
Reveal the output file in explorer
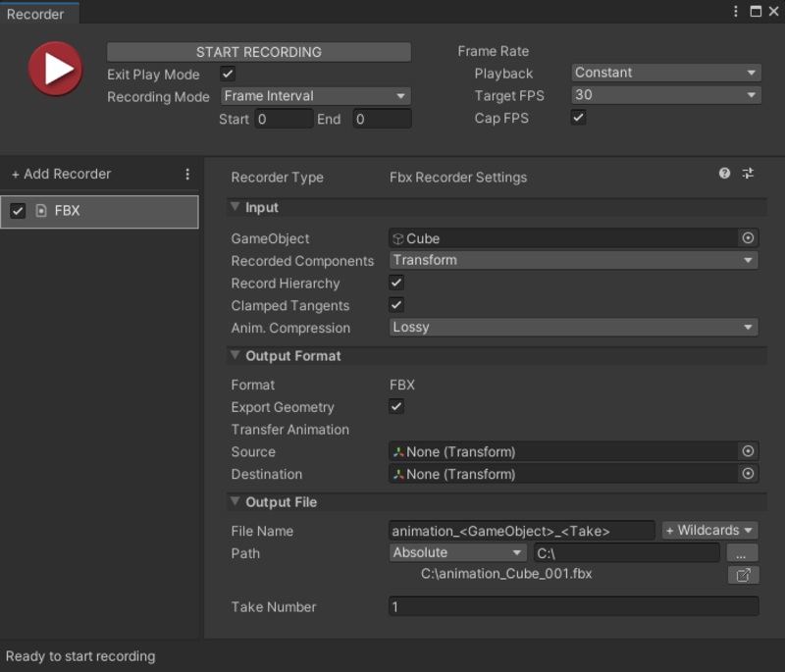[744, 575]
